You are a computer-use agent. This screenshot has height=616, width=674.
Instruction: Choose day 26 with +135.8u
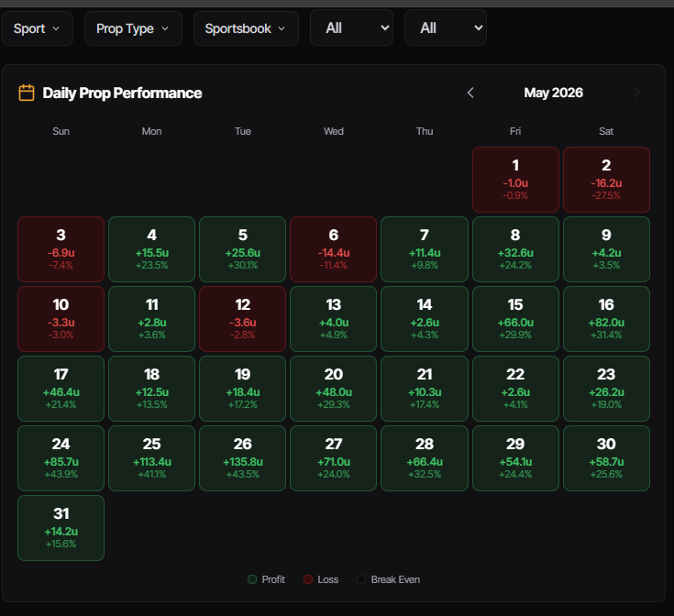242,458
